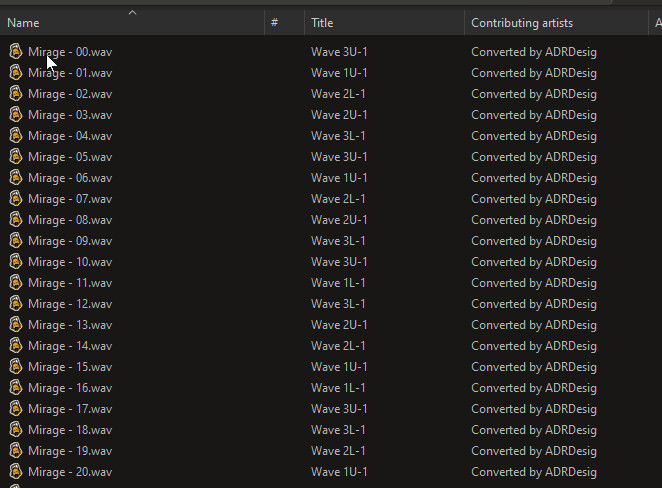
Task: Click title Wave 3U-1 of Mirage - 00.wav
Action: pos(339,52)
